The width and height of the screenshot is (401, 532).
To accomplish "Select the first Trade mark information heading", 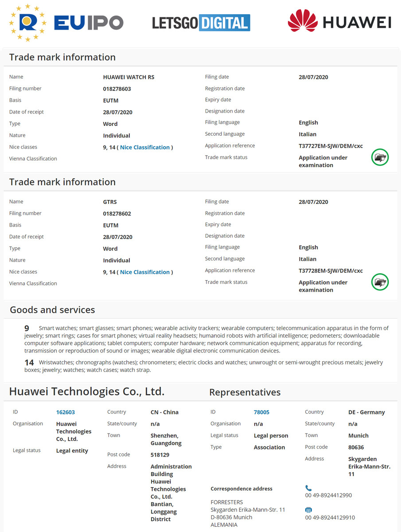I will (x=62, y=57).
